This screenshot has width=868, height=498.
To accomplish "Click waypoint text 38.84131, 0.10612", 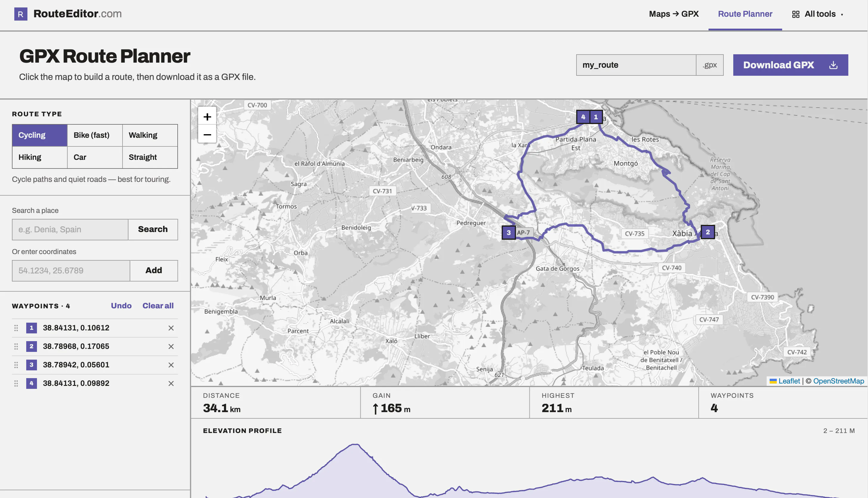I will (x=76, y=328).
